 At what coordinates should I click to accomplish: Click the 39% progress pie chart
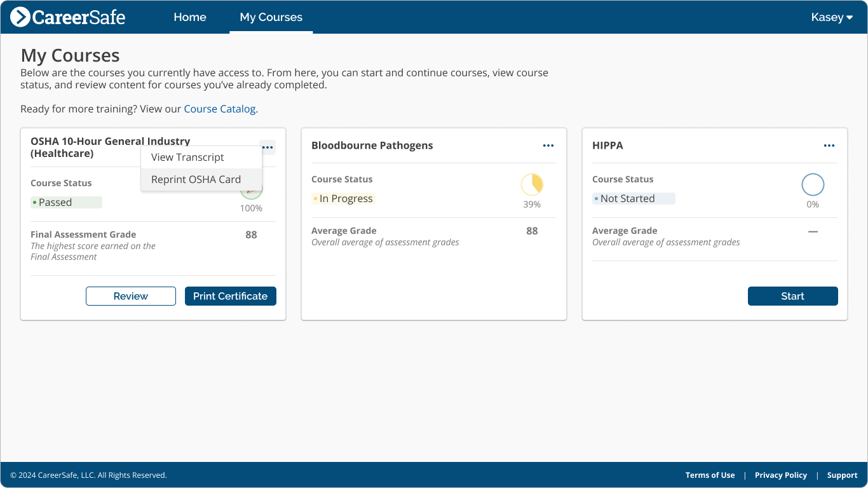pyautogui.click(x=532, y=184)
